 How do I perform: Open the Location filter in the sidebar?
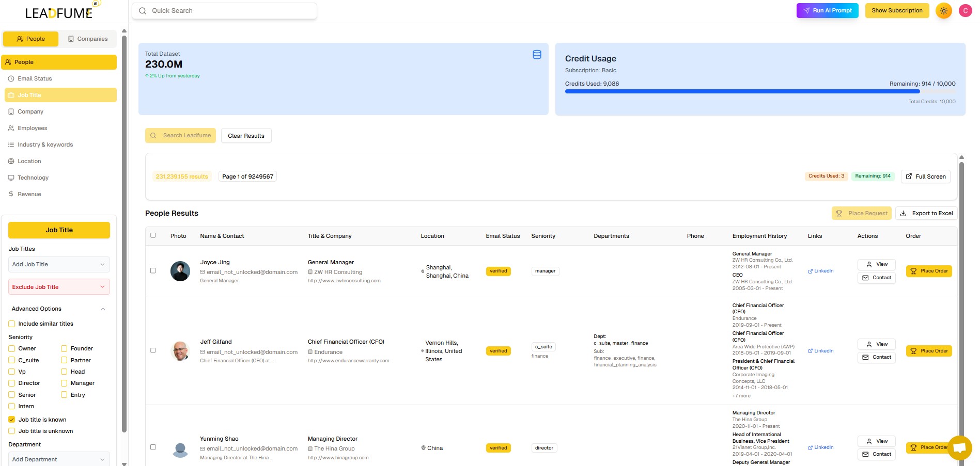click(x=29, y=161)
